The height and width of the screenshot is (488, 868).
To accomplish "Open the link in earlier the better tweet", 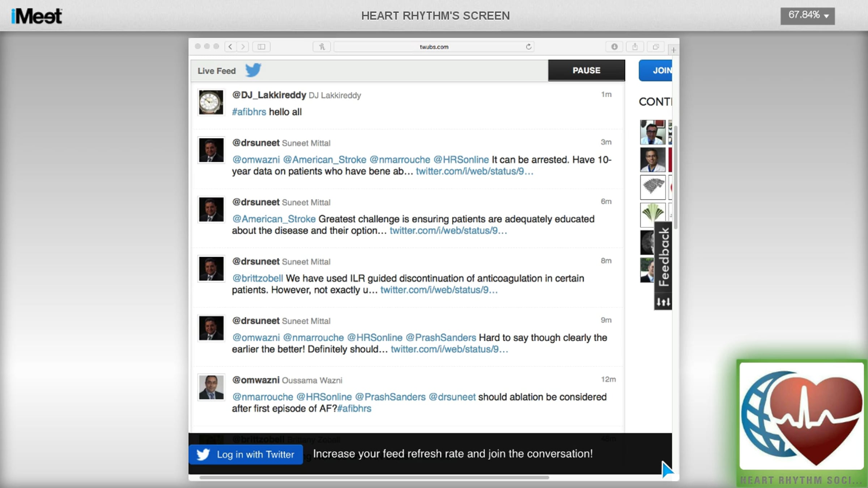I will 450,349.
